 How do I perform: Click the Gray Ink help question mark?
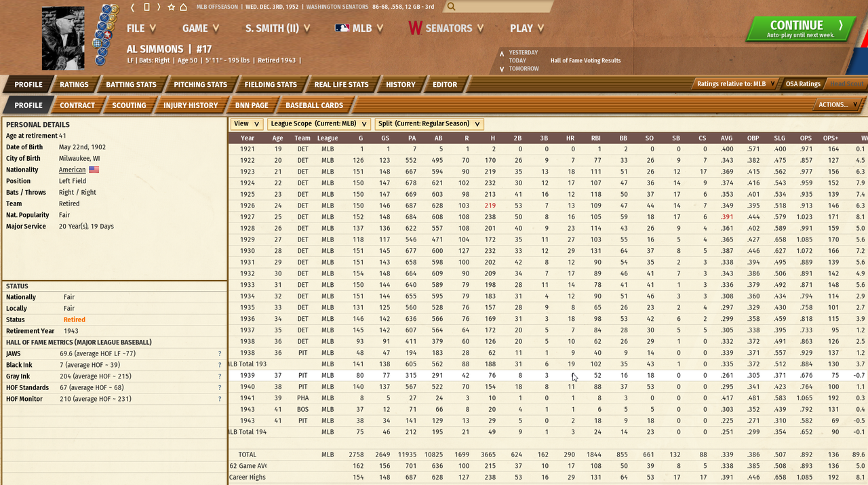pyautogui.click(x=220, y=376)
